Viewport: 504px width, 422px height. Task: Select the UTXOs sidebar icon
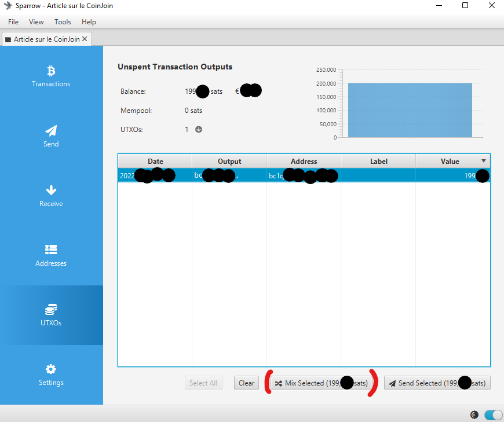pyautogui.click(x=51, y=310)
